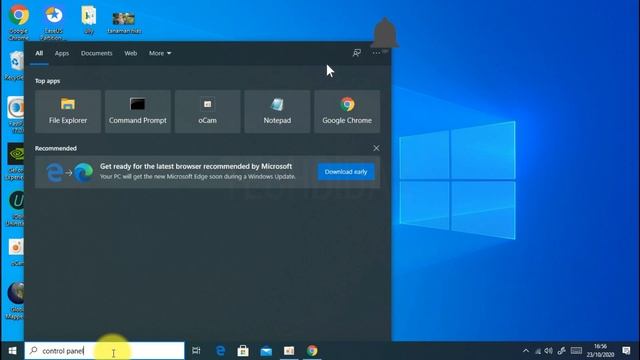
Task: Open oCam recorder icon on the taskbar
Action: (x=289, y=351)
